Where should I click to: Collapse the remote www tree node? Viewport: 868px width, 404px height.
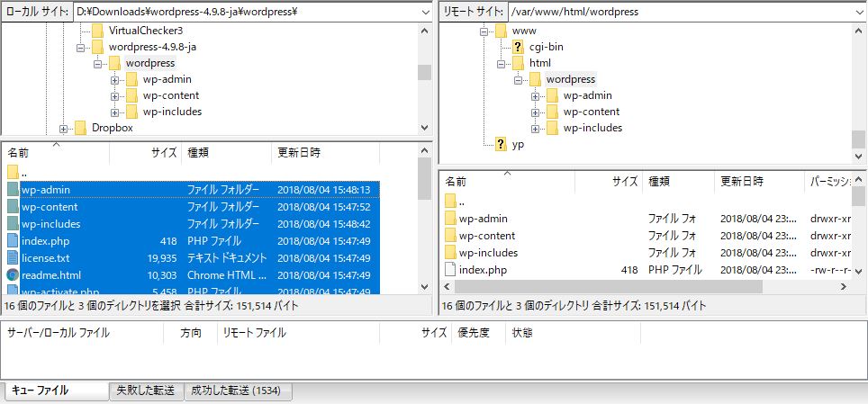click(484, 31)
